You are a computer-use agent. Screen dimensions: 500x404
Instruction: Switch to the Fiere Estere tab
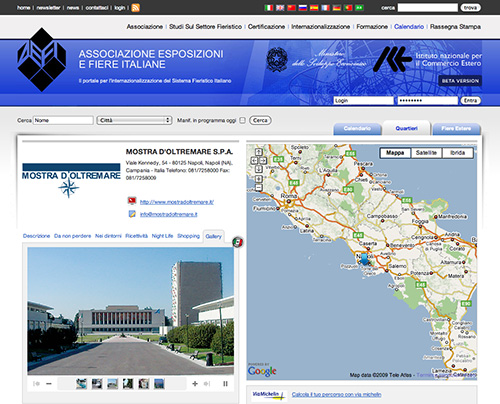point(456,129)
